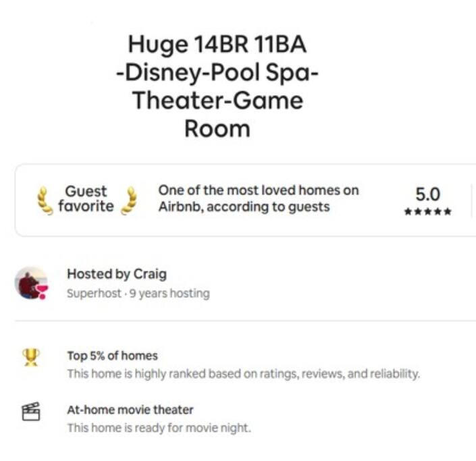Screen dimensions: 476x461
Task: Click the 'Top 5% of homes' heading
Action: (112, 356)
